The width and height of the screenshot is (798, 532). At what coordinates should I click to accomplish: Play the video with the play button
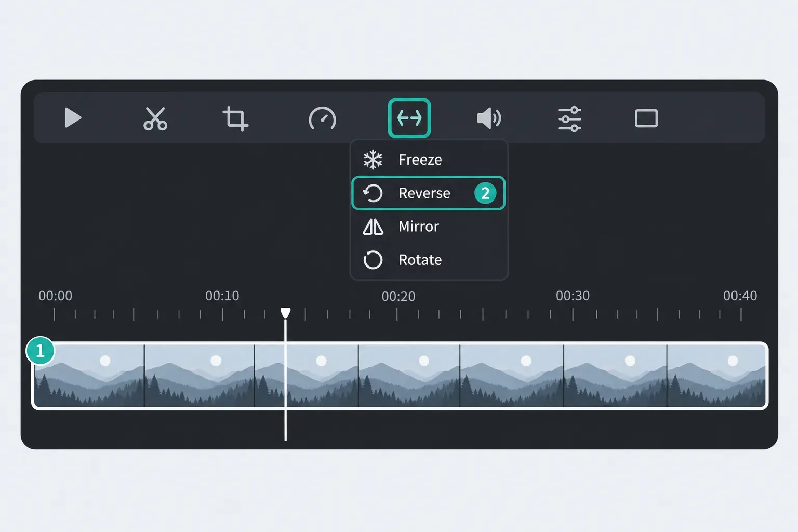[73, 118]
